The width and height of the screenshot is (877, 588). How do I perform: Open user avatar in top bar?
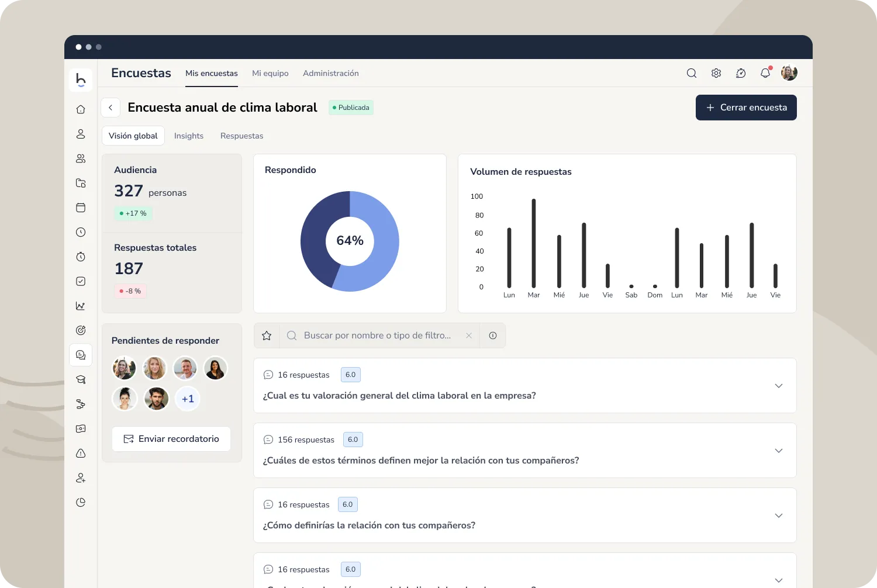point(789,73)
